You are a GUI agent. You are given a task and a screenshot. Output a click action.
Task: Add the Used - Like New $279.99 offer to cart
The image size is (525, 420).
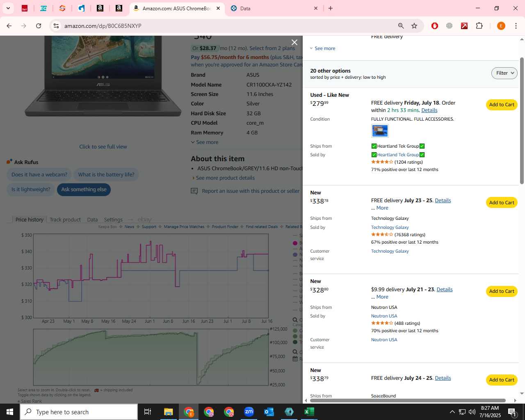pyautogui.click(x=502, y=105)
